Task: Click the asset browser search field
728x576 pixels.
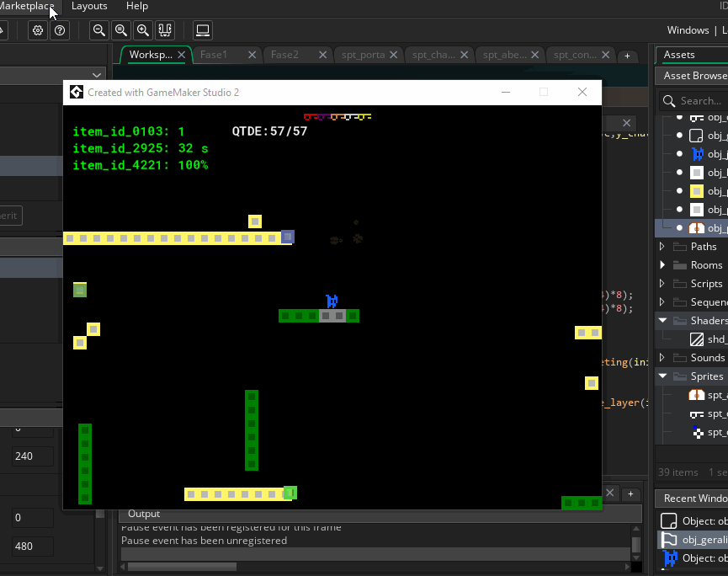Action: pos(700,101)
